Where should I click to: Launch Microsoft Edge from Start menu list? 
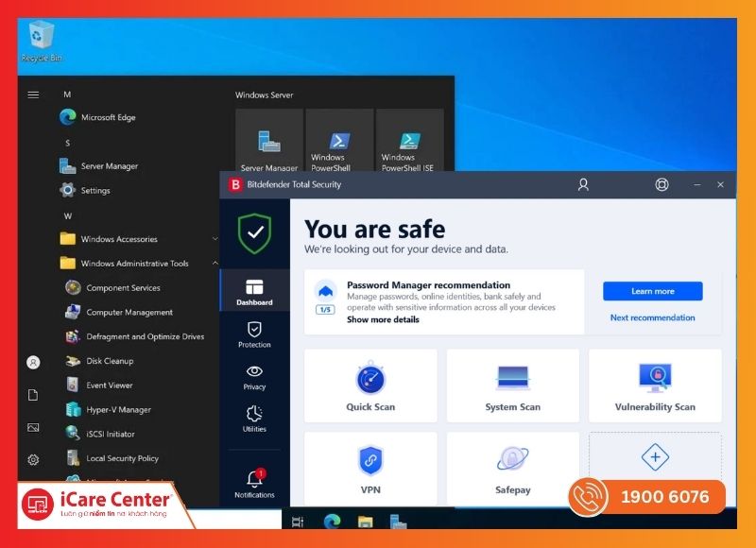pyautogui.click(x=97, y=117)
